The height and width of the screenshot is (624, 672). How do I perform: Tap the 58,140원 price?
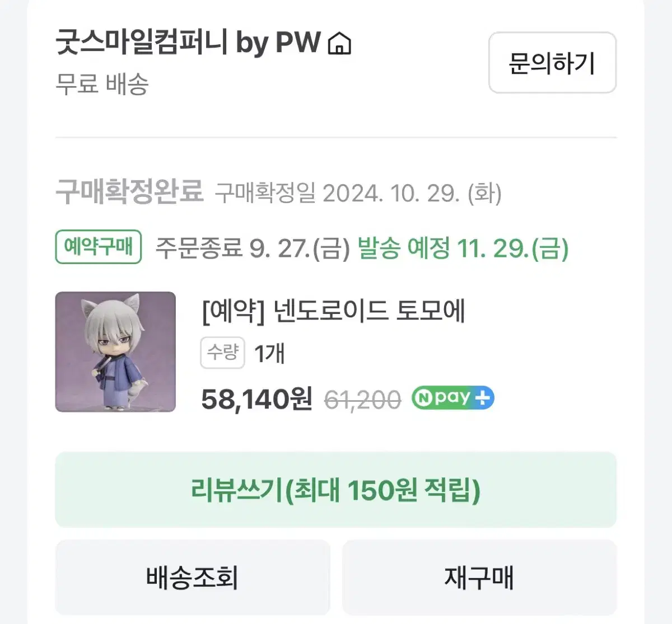(256, 399)
